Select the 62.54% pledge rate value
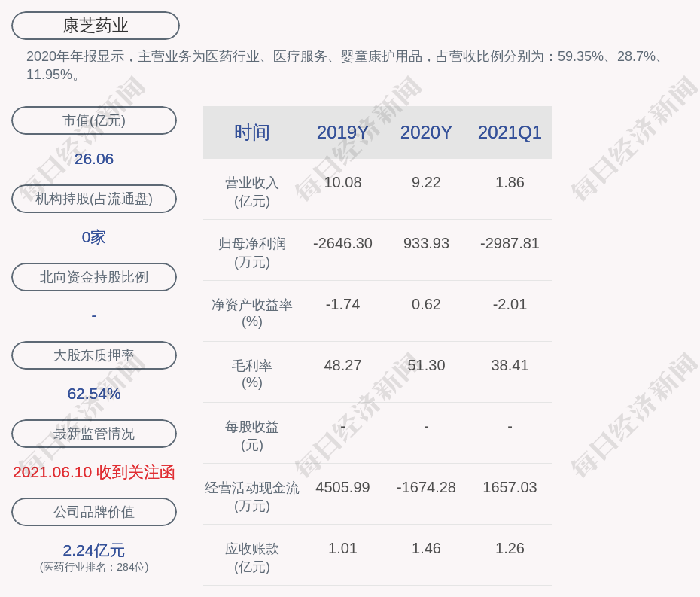 pyautogui.click(x=94, y=394)
